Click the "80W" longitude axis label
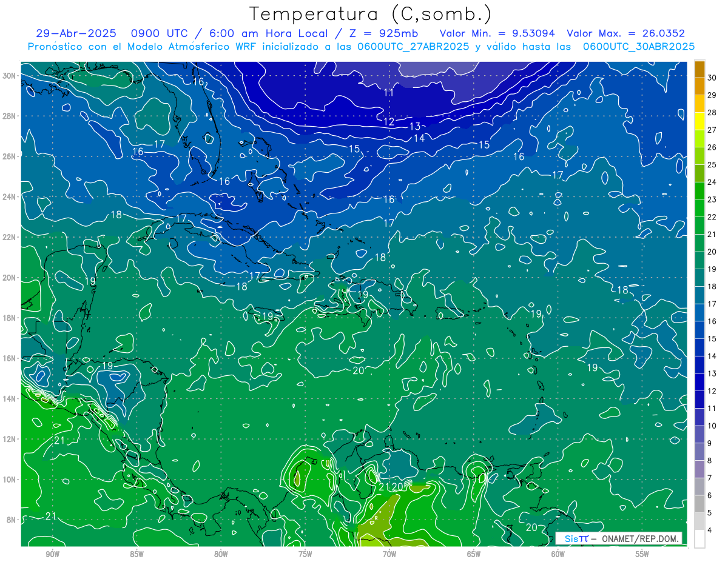Viewport: 728px width, 562px height. (221, 554)
